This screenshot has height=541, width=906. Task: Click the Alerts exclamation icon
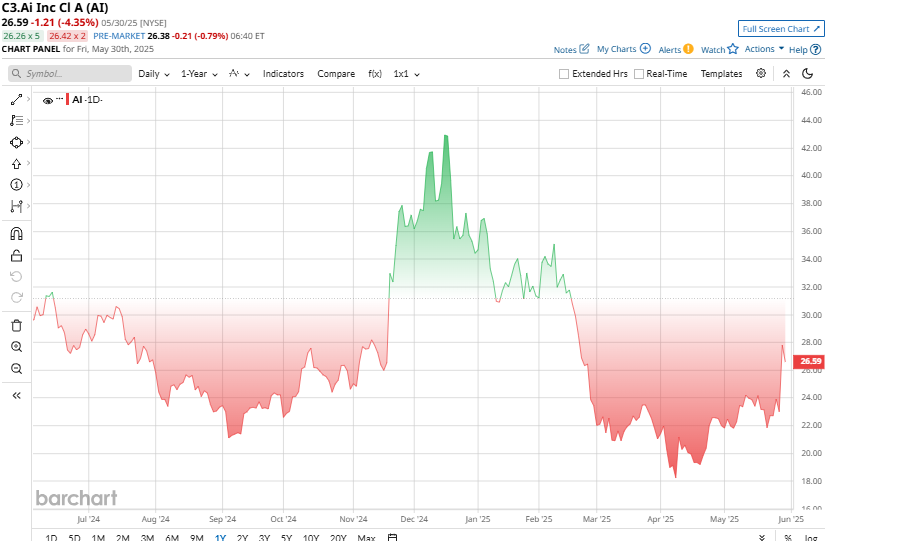(688, 49)
